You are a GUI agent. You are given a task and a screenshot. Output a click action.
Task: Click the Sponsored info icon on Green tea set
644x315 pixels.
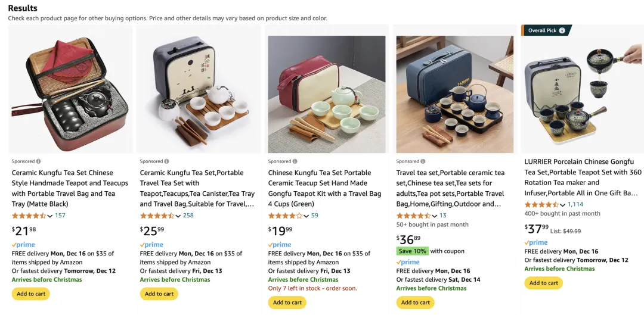coord(295,161)
